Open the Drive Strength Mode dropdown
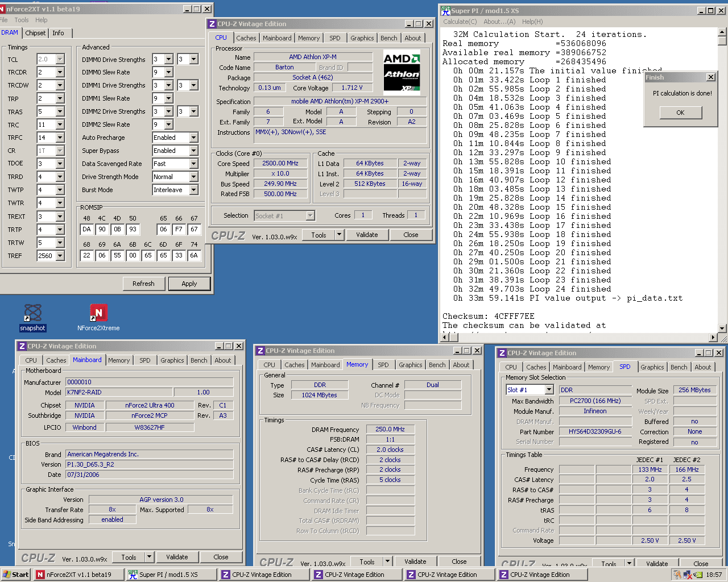 193,177
